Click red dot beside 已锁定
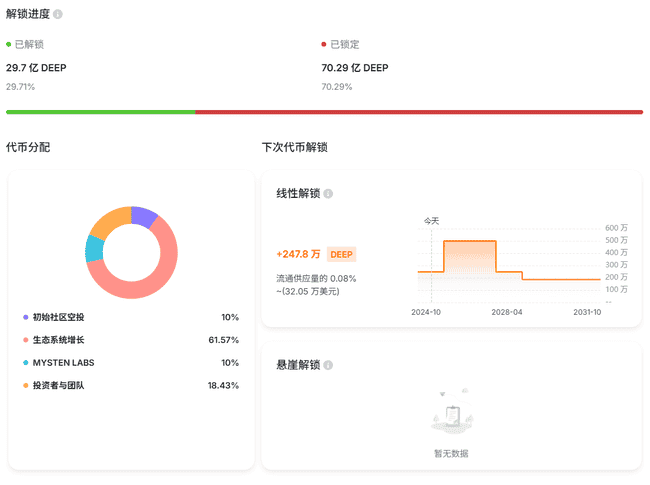The width and height of the screenshot is (650, 485). click(x=324, y=45)
